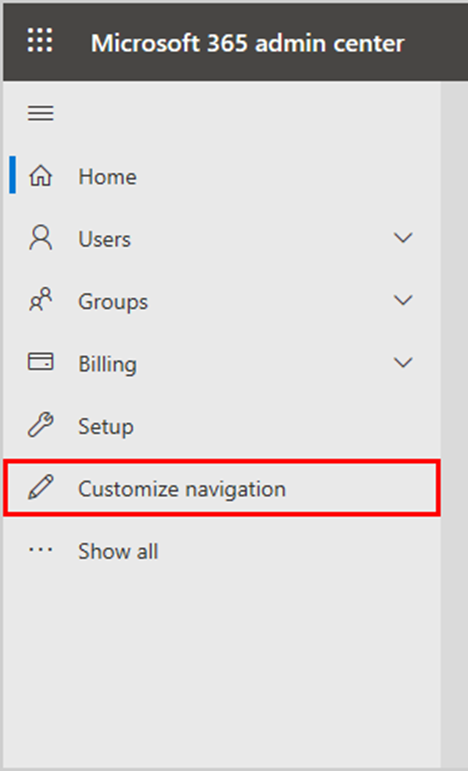The height and width of the screenshot is (771, 468).
Task: Expand the Users chevron arrow
Action: pyautogui.click(x=403, y=238)
